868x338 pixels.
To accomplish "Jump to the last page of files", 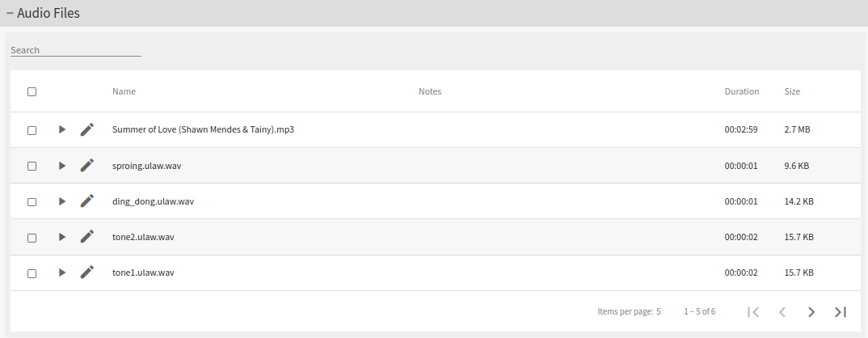I will coord(841,312).
